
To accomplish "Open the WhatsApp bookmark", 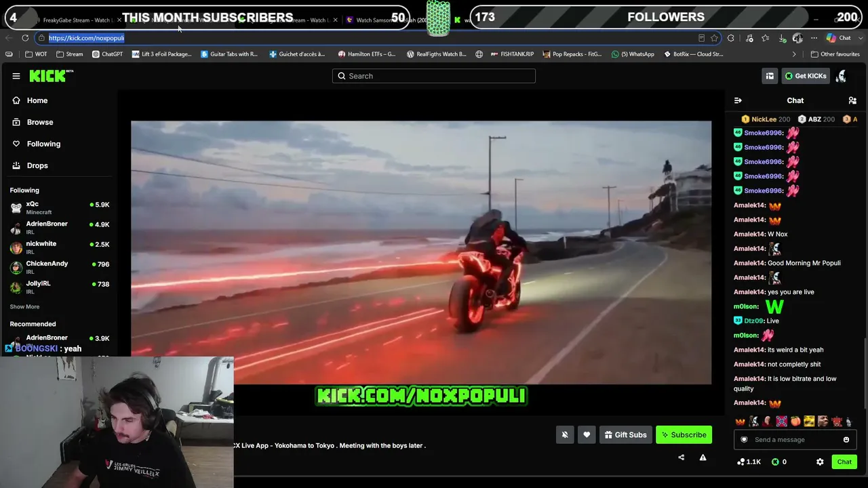I will (633, 54).
